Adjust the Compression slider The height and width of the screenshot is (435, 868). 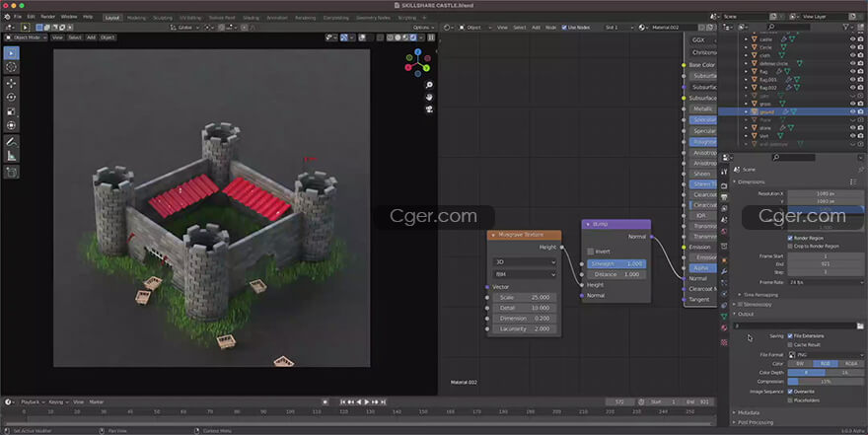[x=825, y=381]
